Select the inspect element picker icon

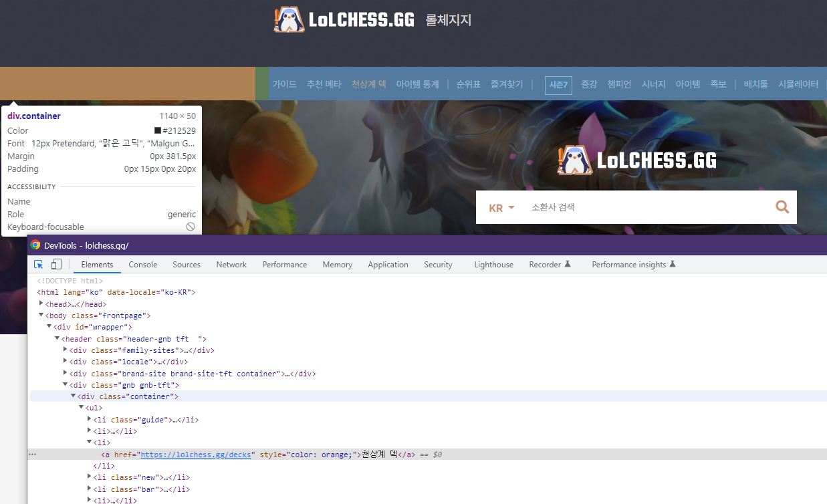[39, 265]
